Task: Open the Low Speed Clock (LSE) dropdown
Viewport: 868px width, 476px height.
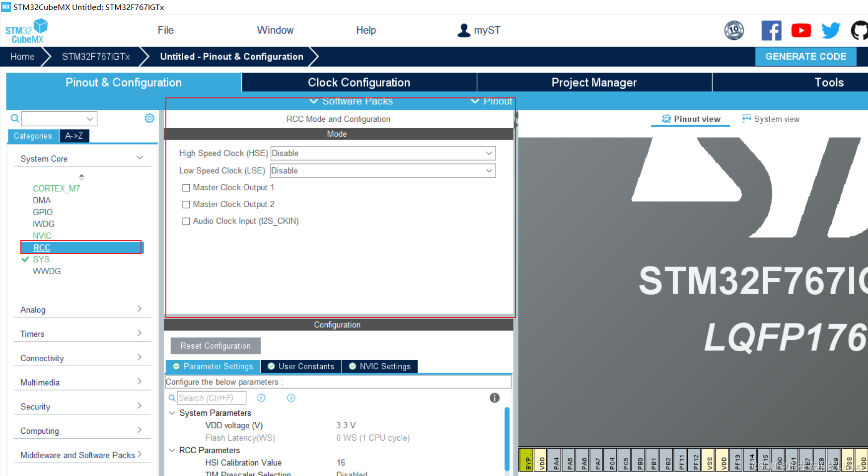Action: pos(383,171)
